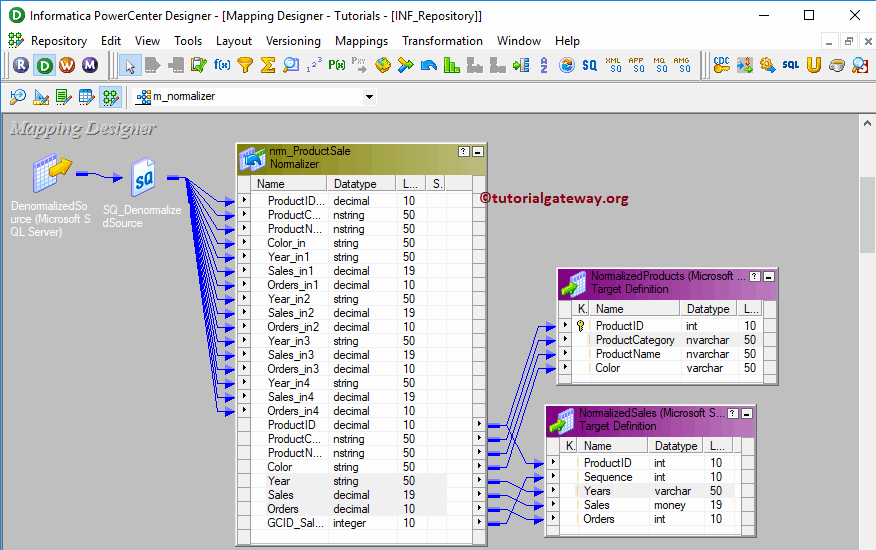
Task: Open Workflow Manager via the W icon
Action: click(x=67, y=65)
